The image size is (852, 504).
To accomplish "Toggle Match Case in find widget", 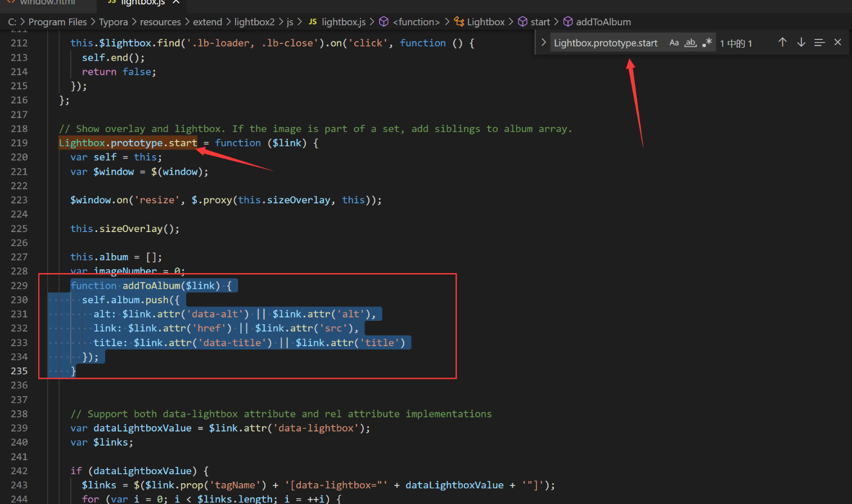I will [674, 43].
